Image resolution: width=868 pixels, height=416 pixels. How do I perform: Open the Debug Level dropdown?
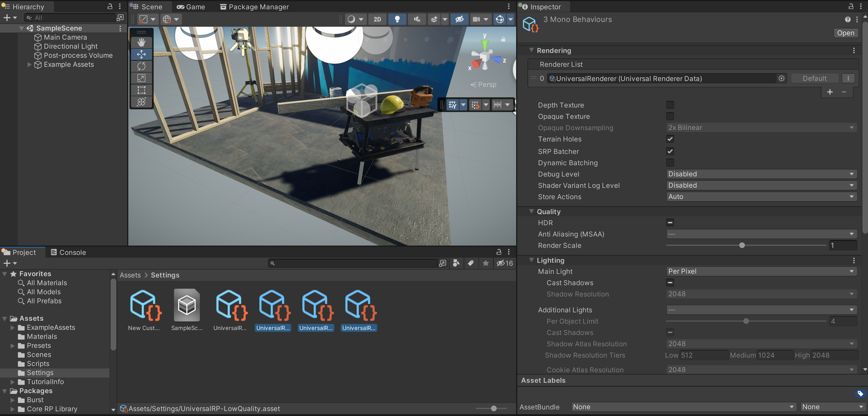click(x=761, y=174)
